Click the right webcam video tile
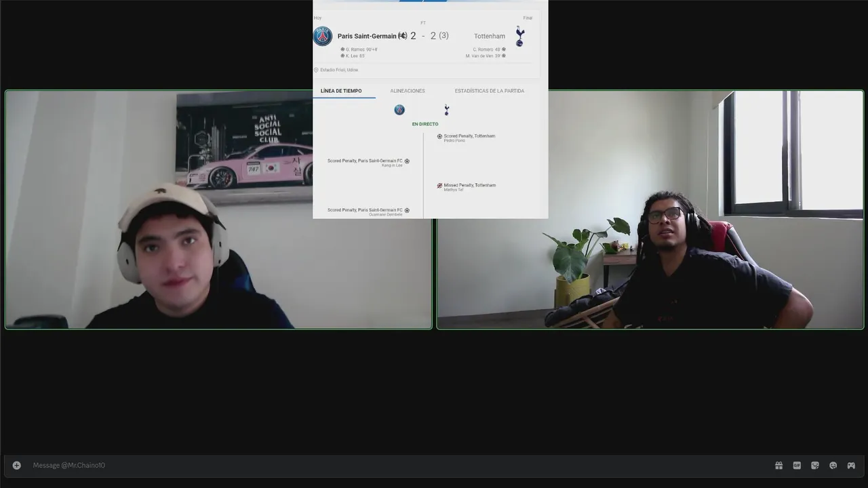This screenshot has height=488, width=868. tap(650, 209)
